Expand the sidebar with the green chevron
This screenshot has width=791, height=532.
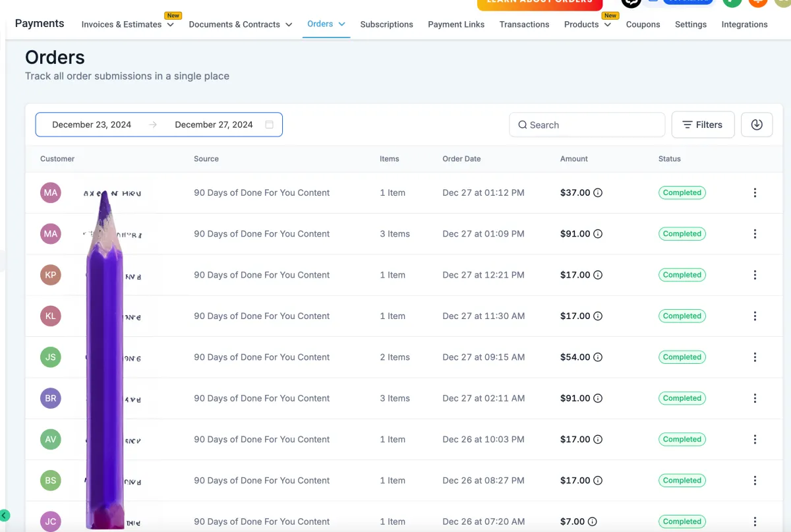click(5, 516)
